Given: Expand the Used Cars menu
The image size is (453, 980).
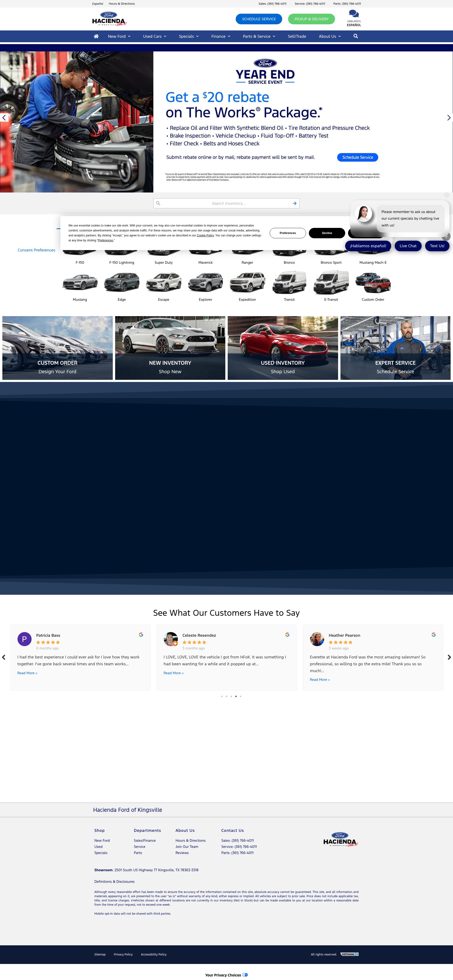Looking at the screenshot, I should (155, 37).
